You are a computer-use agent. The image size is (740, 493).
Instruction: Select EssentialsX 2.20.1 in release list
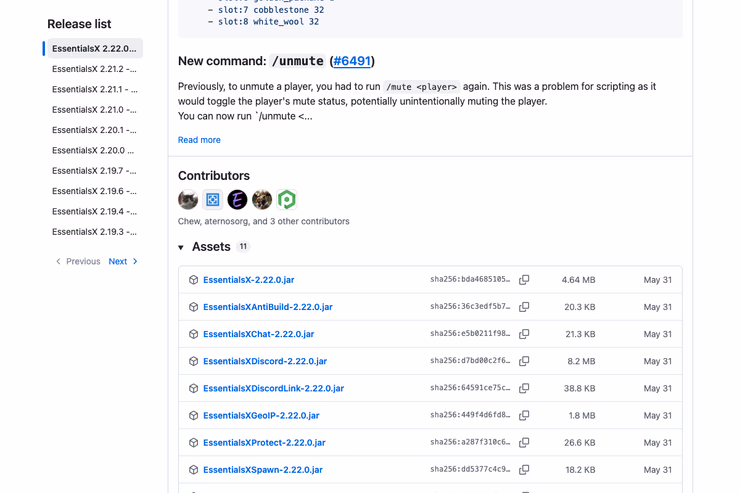(x=95, y=130)
